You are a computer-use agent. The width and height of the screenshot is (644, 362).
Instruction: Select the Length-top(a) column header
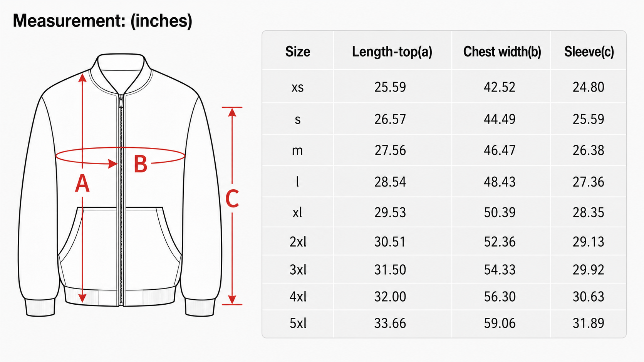pos(392,52)
